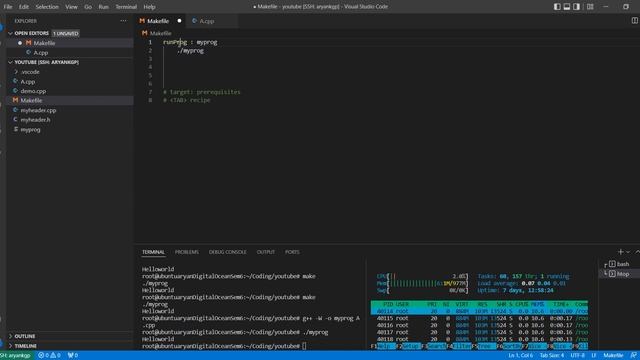Open the Help menu
The image size is (640, 360).
click(x=149, y=7)
